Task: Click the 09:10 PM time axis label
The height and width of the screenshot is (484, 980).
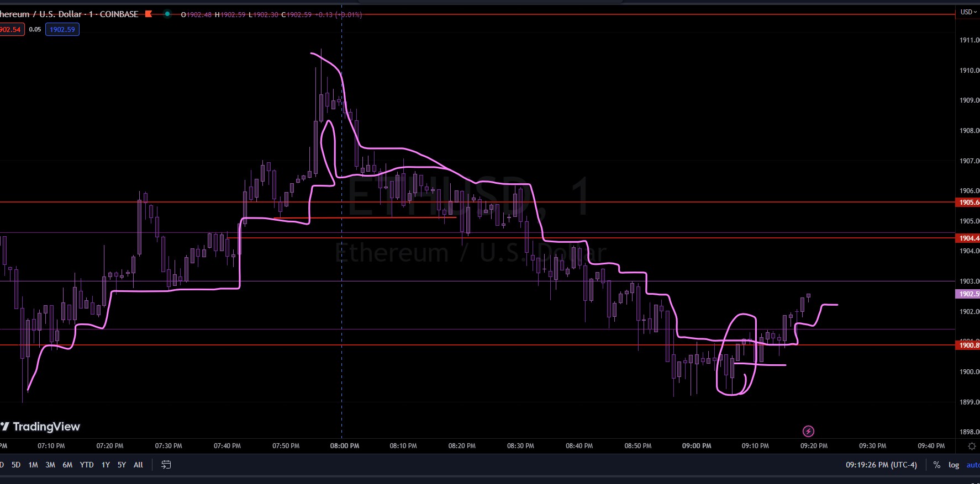Action: tap(755, 445)
